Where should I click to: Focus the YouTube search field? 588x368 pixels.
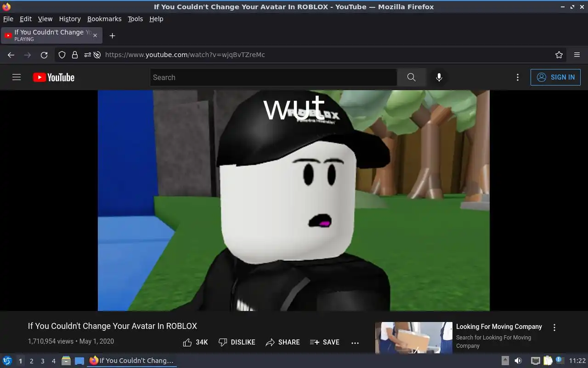point(273,77)
